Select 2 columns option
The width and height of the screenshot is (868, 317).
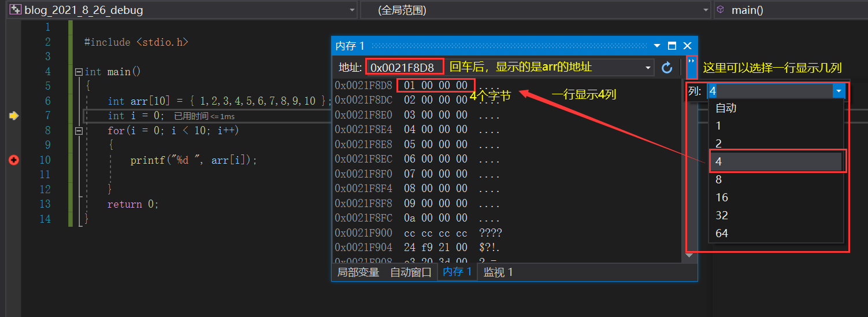[776, 143]
